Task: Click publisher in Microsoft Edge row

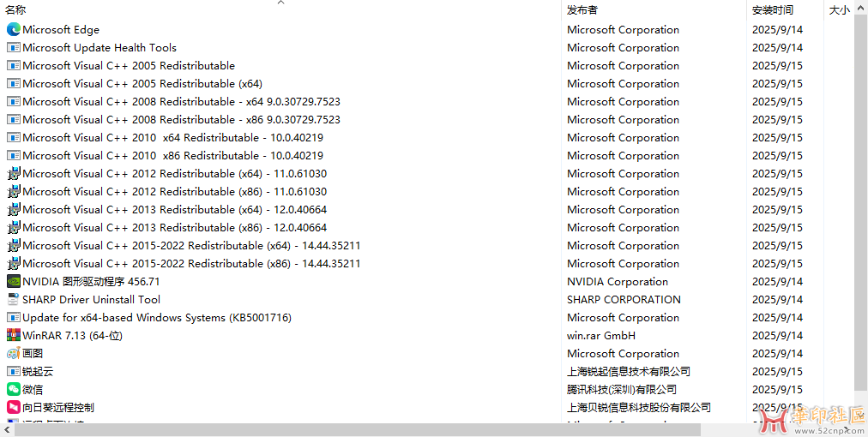Action: 623,30
